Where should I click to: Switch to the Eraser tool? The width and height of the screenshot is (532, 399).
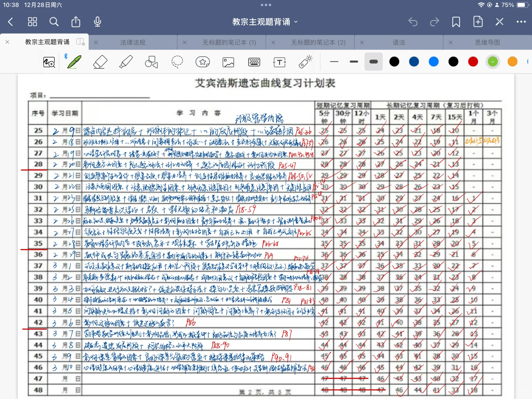(x=100, y=62)
